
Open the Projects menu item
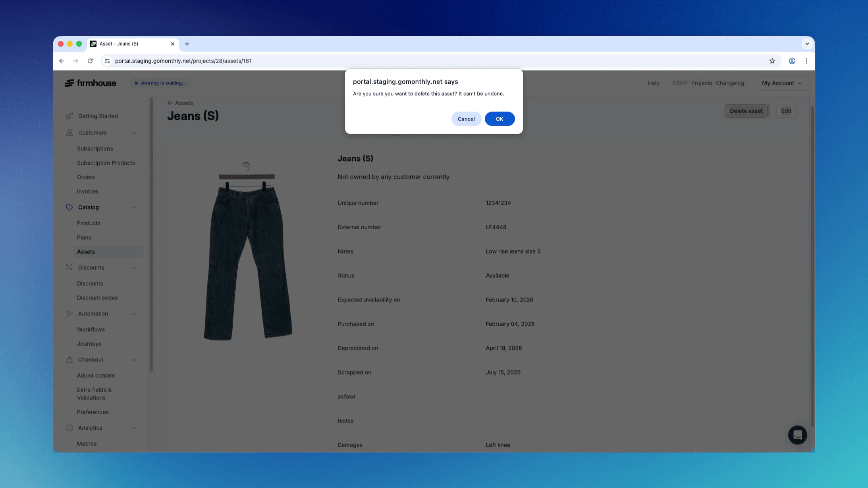(701, 83)
